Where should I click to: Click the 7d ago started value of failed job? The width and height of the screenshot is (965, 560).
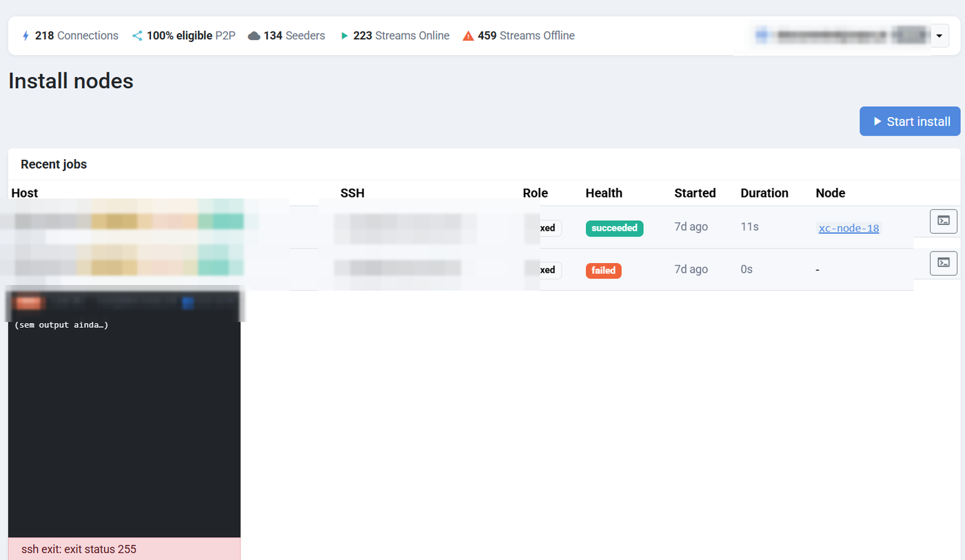(x=691, y=269)
